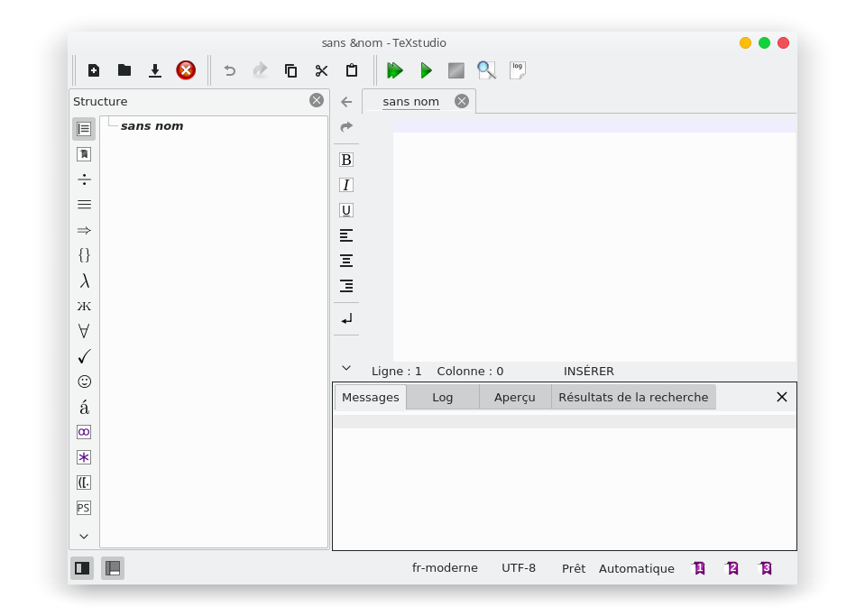Create a new document with the new-file icon

pos(94,70)
